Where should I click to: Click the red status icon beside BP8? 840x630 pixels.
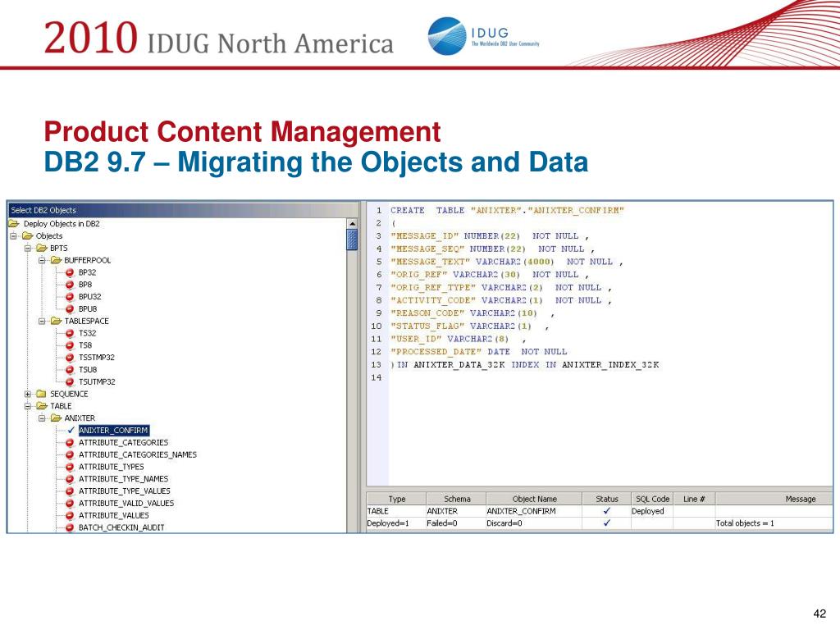pyautogui.click(x=70, y=285)
